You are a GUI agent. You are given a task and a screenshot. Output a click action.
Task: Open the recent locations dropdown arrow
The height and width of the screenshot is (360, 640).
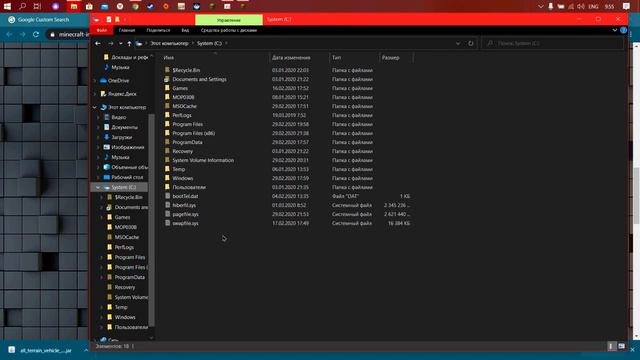pos(120,43)
